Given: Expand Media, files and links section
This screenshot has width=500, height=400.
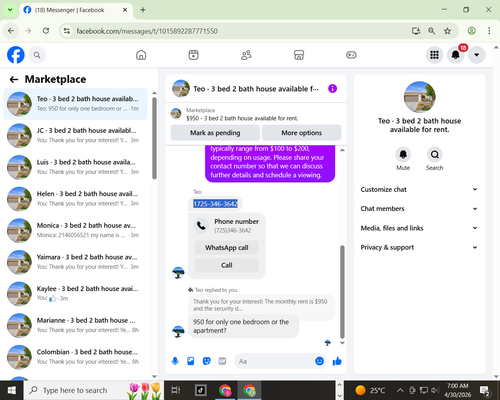Looking at the screenshot, I should [419, 228].
